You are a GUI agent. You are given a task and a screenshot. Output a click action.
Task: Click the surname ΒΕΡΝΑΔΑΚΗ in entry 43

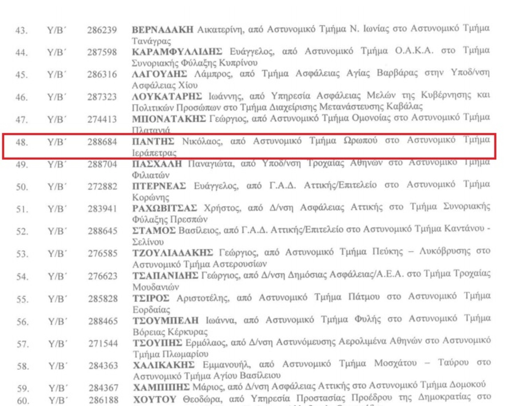click(x=163, y=29)
